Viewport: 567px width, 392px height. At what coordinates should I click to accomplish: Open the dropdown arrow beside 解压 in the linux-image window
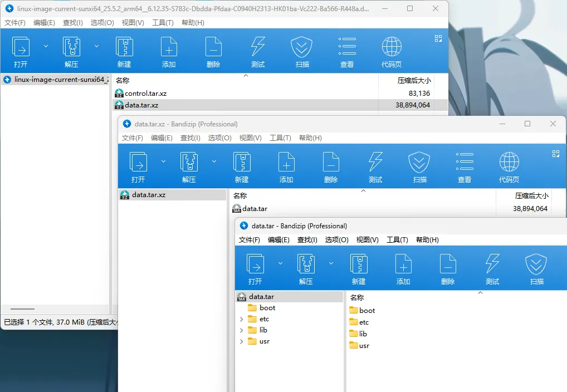pos(96,46)
